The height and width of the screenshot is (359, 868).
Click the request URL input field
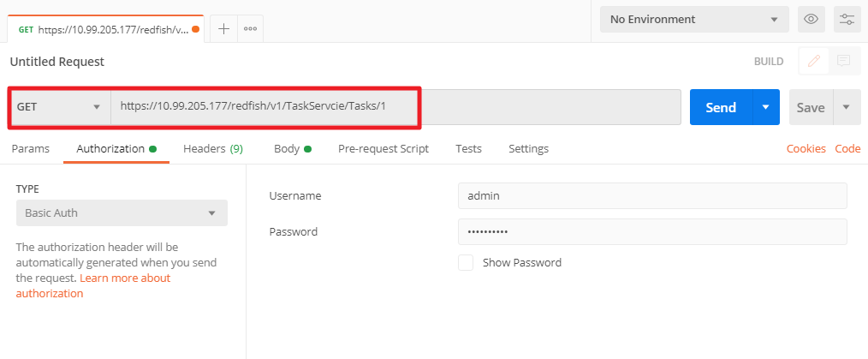[x=394, y=107]
